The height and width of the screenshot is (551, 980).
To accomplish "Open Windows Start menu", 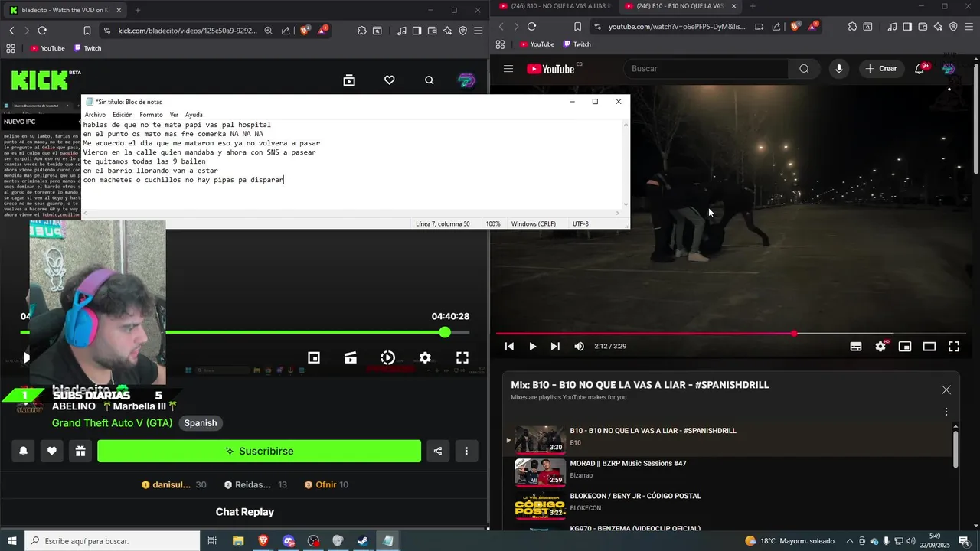I will click(x=11, y=541).
